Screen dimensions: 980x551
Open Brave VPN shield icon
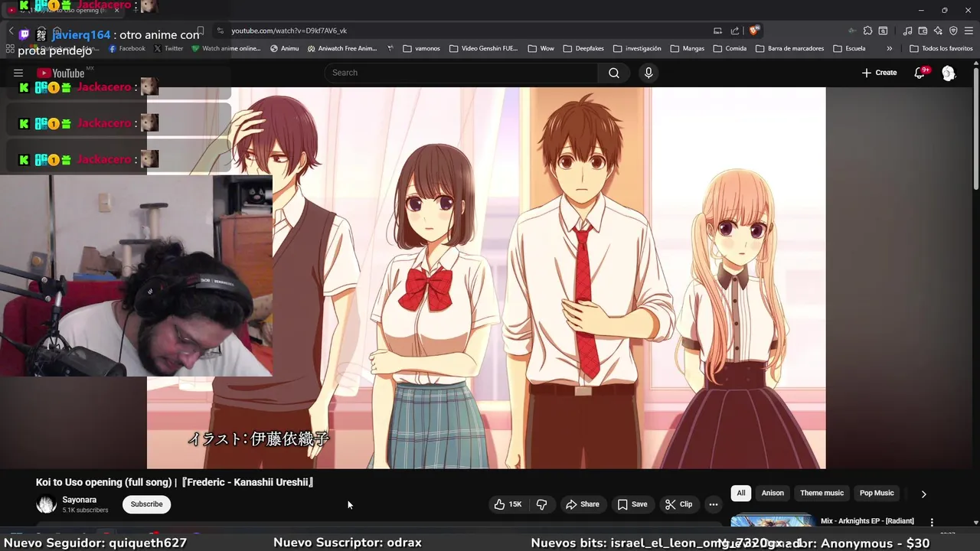(x=953, y=31)
